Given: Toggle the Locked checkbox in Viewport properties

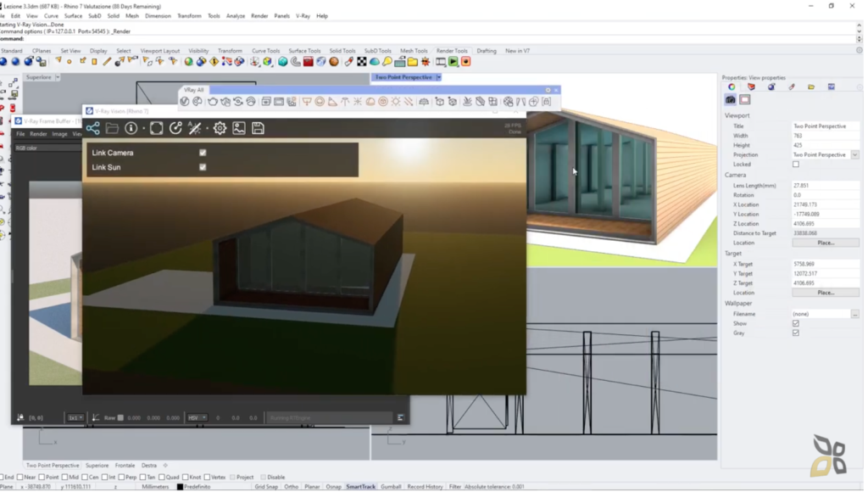Looking at the screenshot, I should click(796, 165).
